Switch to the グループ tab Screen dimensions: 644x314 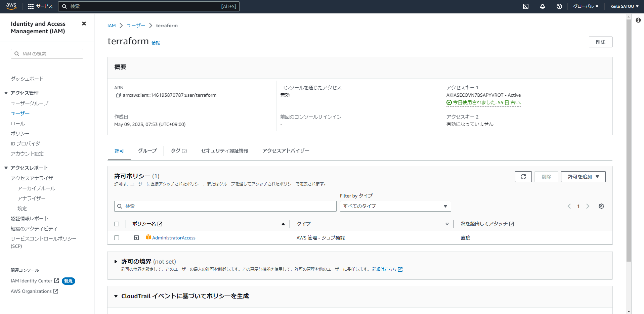(147, 151)
